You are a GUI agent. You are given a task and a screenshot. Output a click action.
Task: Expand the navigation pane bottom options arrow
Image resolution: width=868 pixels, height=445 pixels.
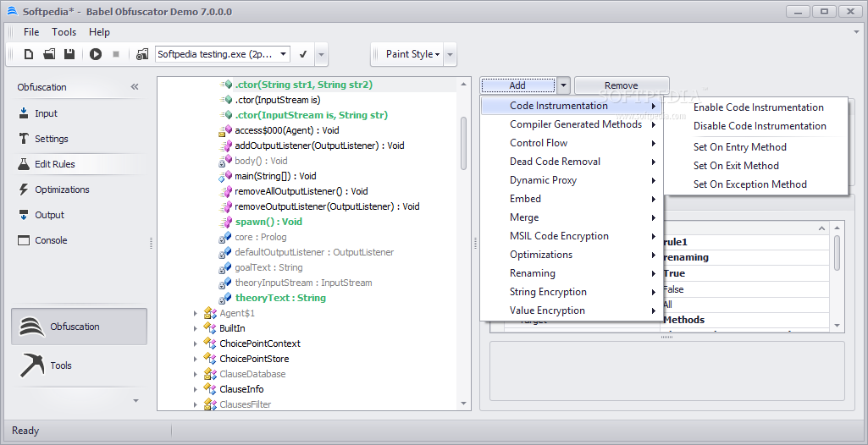136,401
